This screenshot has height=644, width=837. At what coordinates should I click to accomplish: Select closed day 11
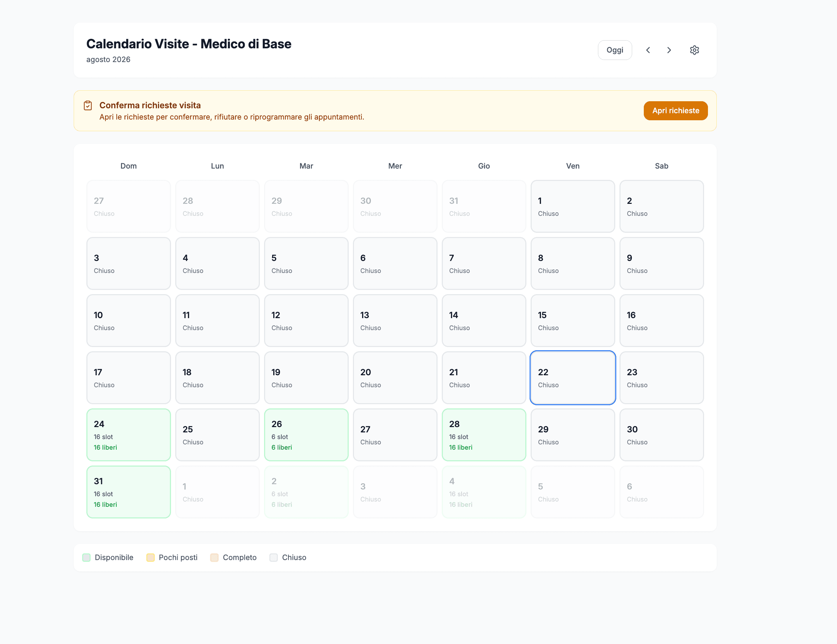217,321
